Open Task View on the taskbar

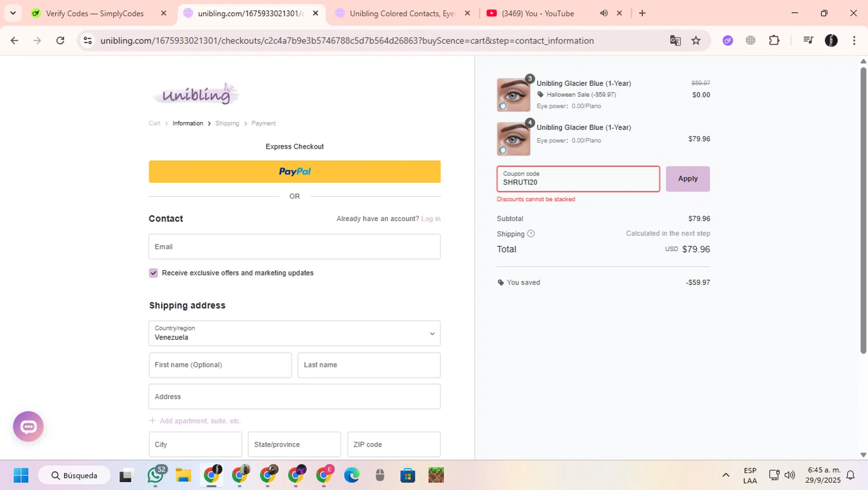click(x=126, y=476)
